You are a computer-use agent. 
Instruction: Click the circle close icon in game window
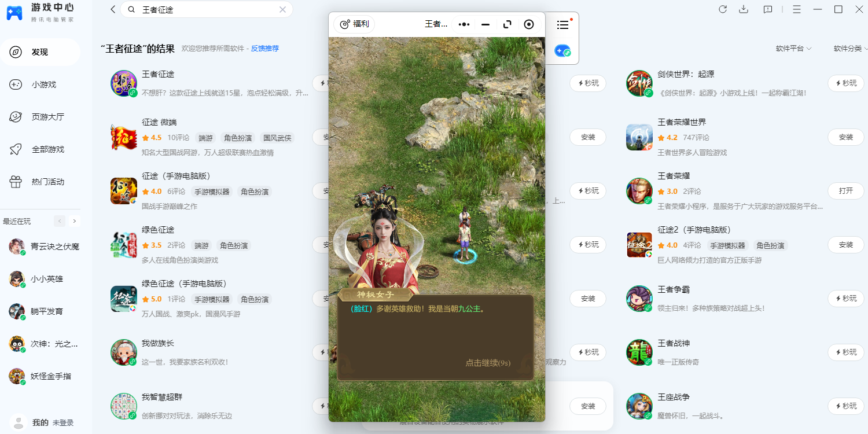pos(529,24)
